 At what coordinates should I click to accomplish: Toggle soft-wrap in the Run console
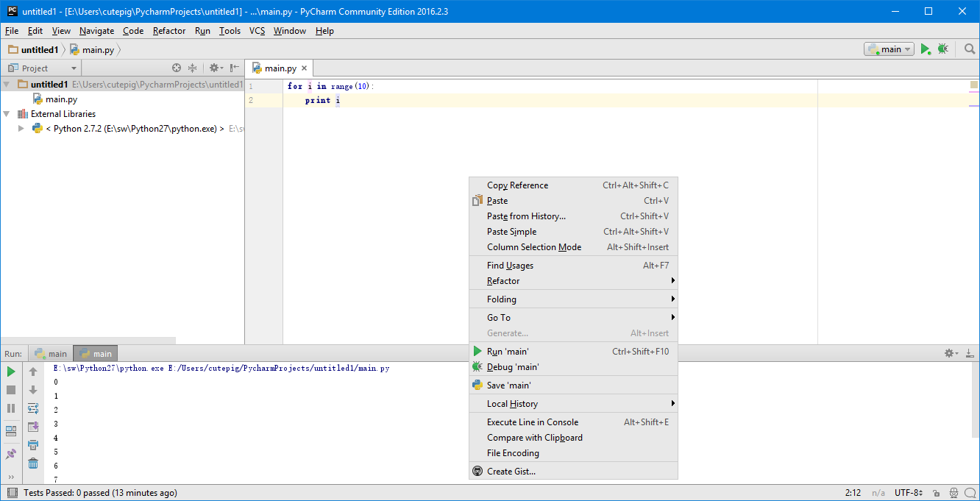click(33, 408)
